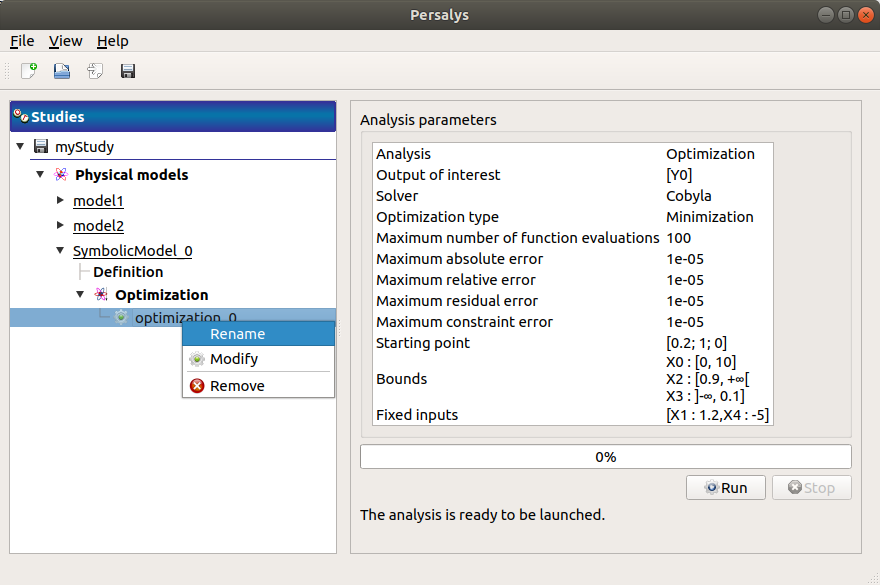Save the current study with toolbar icon

pyautogui.click(x=127, y=70)
